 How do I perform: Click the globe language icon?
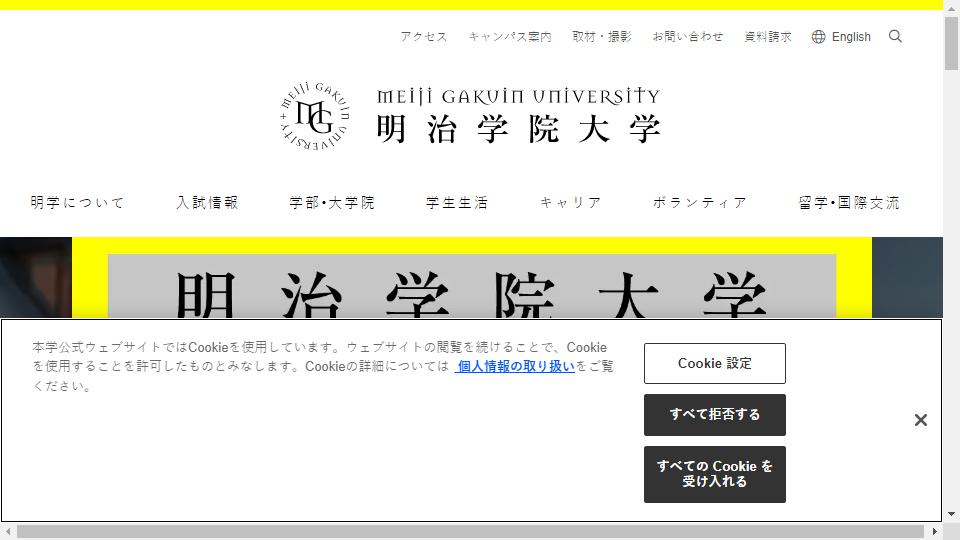(818, 37)
